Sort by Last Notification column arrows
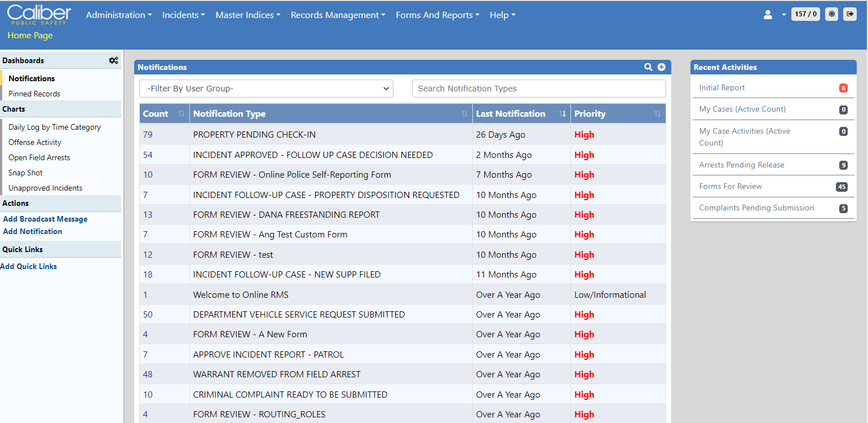The image size is (868, 423). click(x=562, y=114)
